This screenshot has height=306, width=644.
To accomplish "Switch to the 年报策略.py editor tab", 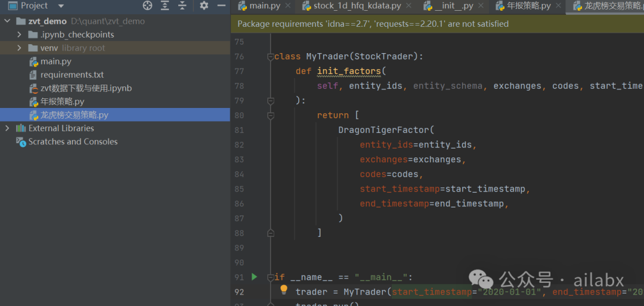I will pyautogui.click(x=529, y=6).
